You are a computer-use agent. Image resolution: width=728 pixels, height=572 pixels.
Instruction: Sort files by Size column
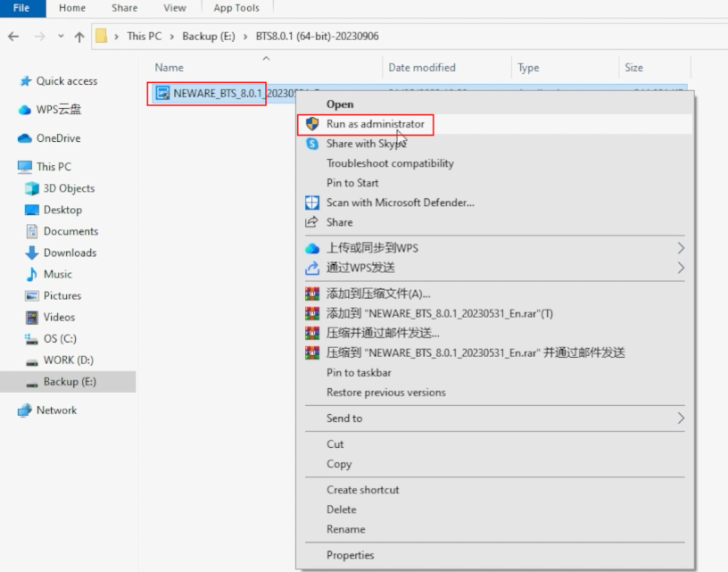(x=633, y=68)
